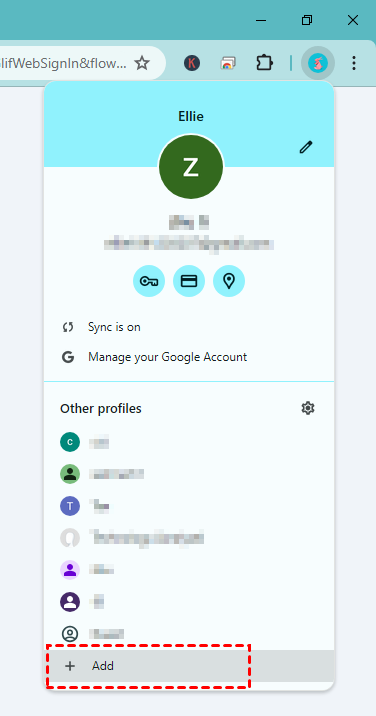
Task: Bookmark this page with the star icon
Action: [x=142, y=63]
